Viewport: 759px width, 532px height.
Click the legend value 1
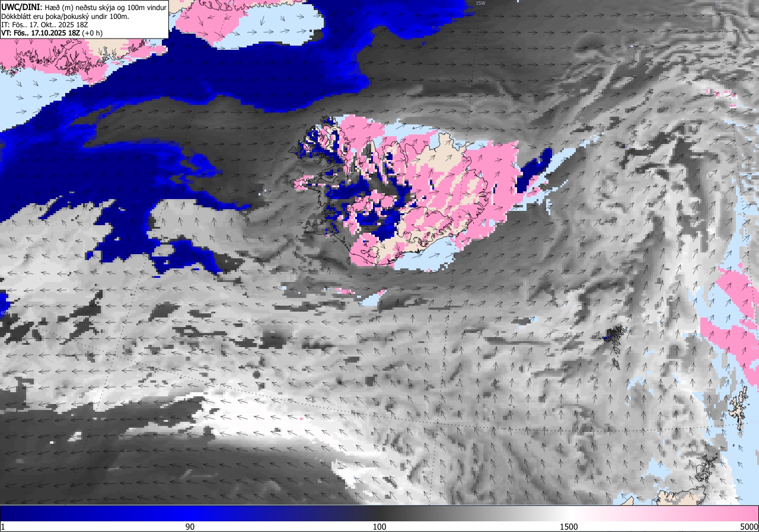click(3, 527)
